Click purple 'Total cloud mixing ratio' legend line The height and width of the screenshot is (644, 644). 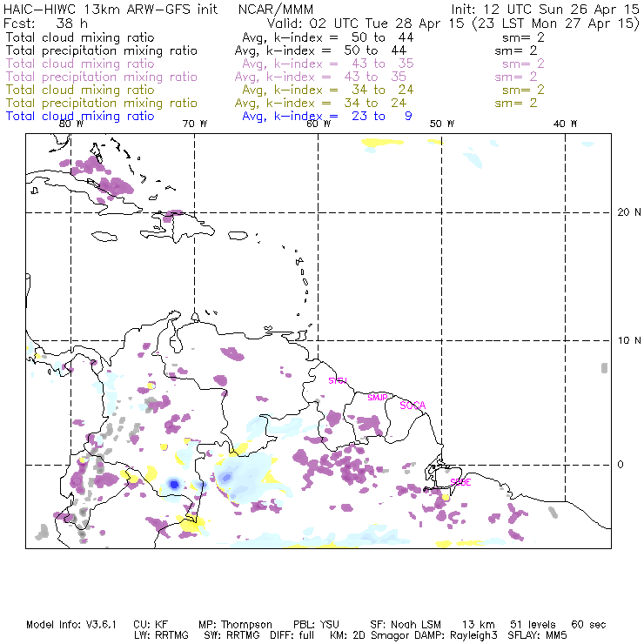tap(80, 64)
